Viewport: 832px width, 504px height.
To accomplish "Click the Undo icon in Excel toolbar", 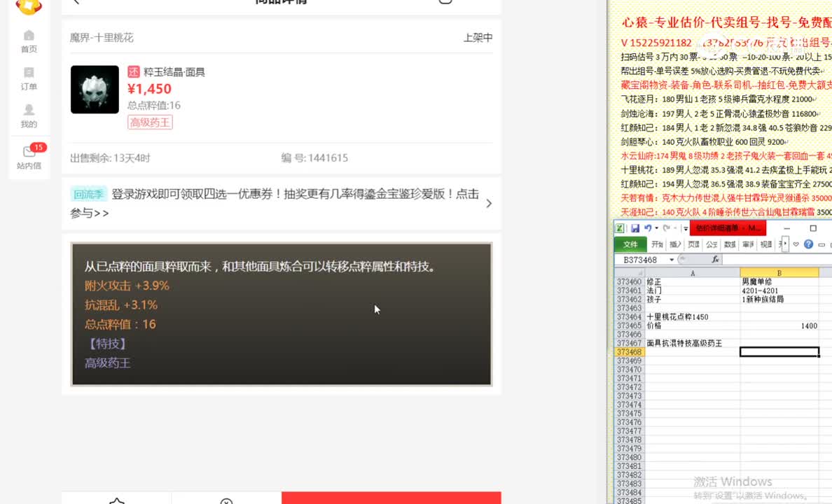I will [648, 228].
